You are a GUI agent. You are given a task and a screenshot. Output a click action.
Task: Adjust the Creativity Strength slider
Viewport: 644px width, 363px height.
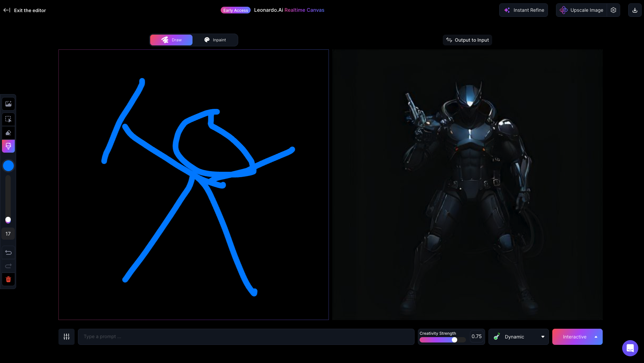[x=454, y=340]
